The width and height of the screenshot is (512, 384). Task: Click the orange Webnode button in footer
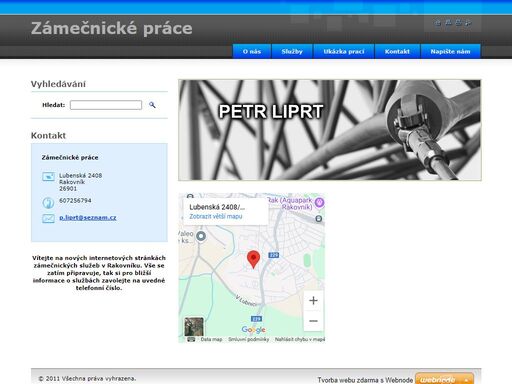coord(444,379)
